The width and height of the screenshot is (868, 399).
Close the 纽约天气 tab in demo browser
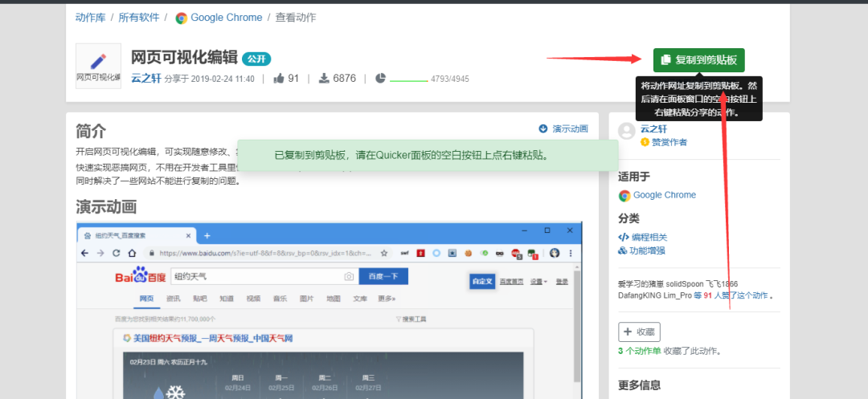tap(188, 235)
